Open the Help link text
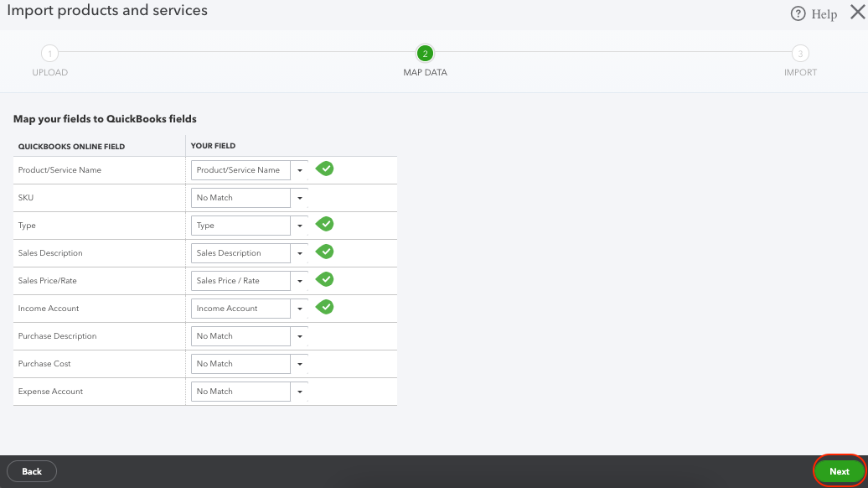The height and width of the screenshot is (488, 868). [824, 14]
